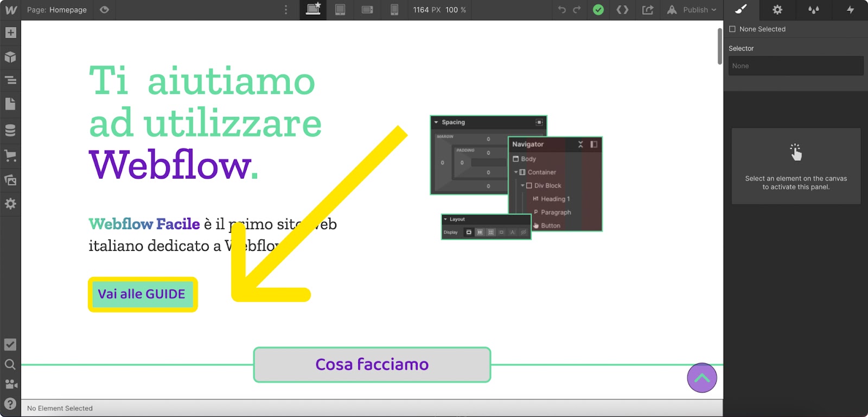Viewport: 868px width, 417px height.
Task: Select the Style brush tab
Action: click(x=741, y=10)
